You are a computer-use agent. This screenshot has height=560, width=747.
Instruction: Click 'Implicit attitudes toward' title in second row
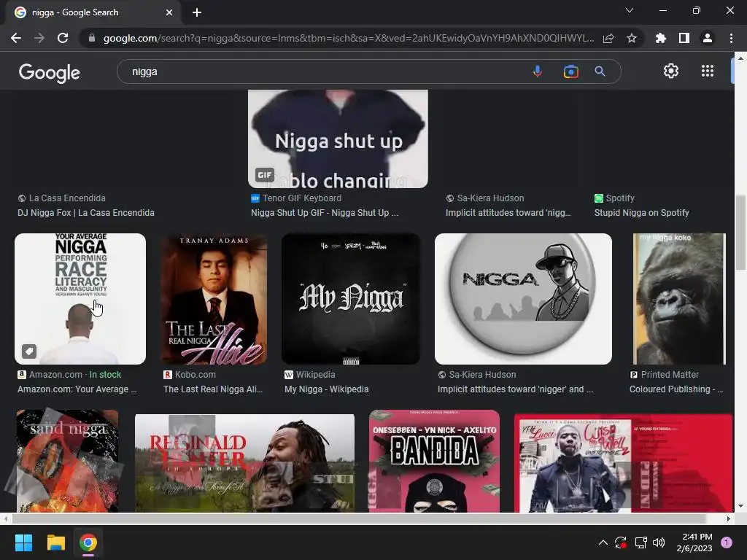(516, 389)
